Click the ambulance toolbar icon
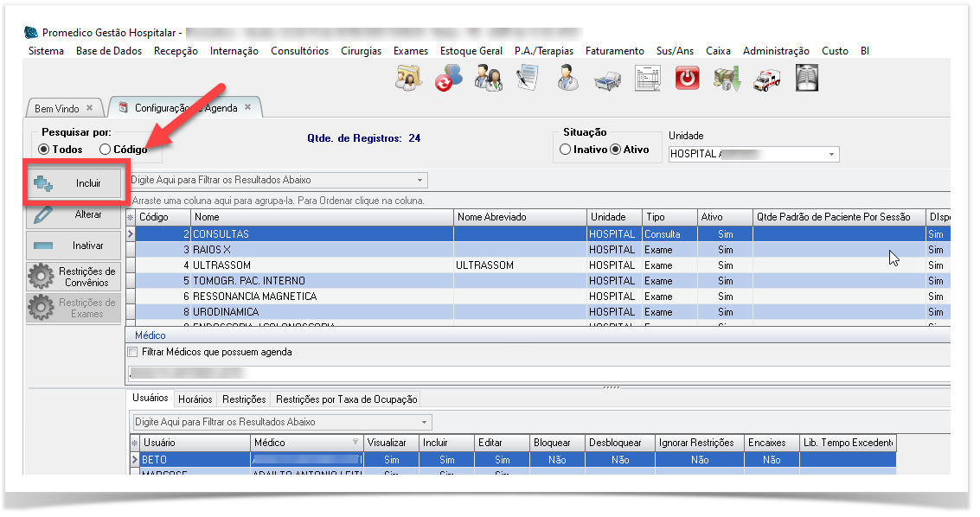Image resolution: width=980 pixels, height=517 pixels. click(x=766, y=80)
